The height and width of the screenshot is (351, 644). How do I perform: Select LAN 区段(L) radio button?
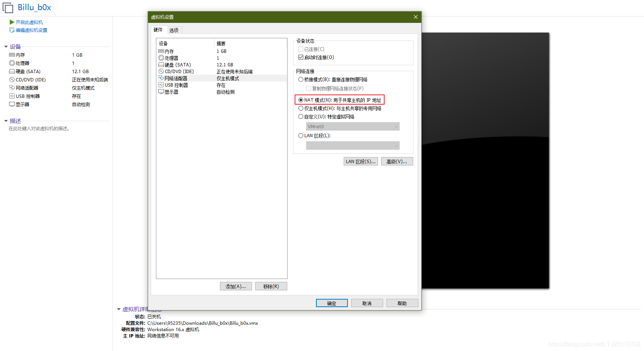point(301,136)
